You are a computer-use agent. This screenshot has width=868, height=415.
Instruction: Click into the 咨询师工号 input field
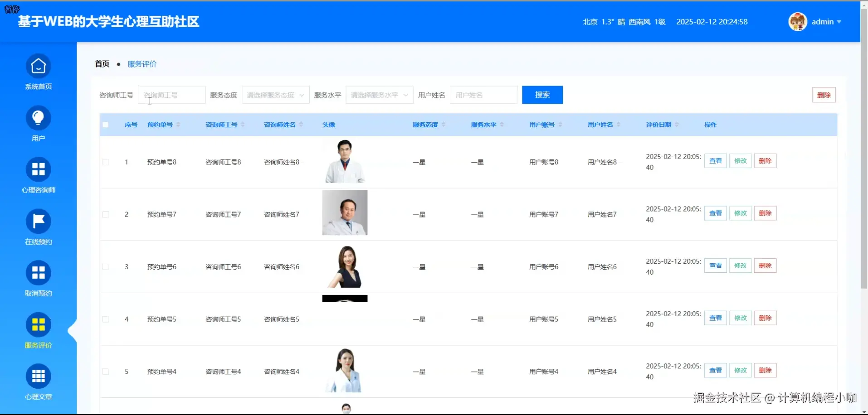[171, 95]
